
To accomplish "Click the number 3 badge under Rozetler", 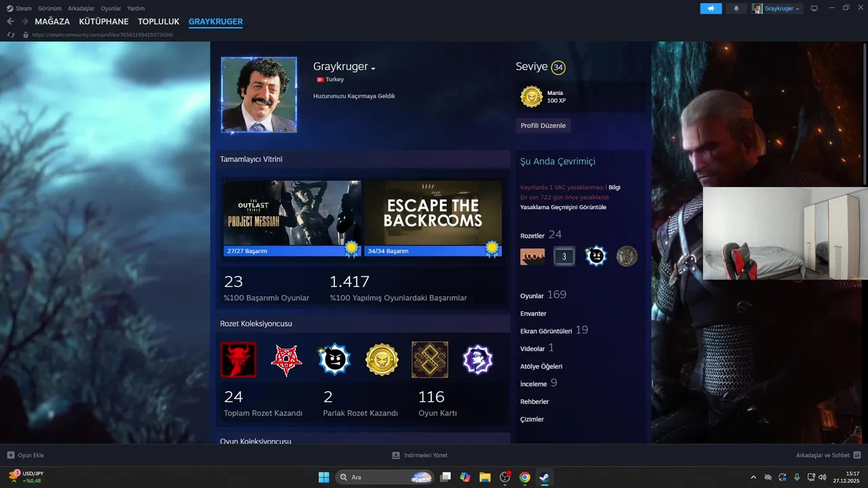I will [564, 256].
